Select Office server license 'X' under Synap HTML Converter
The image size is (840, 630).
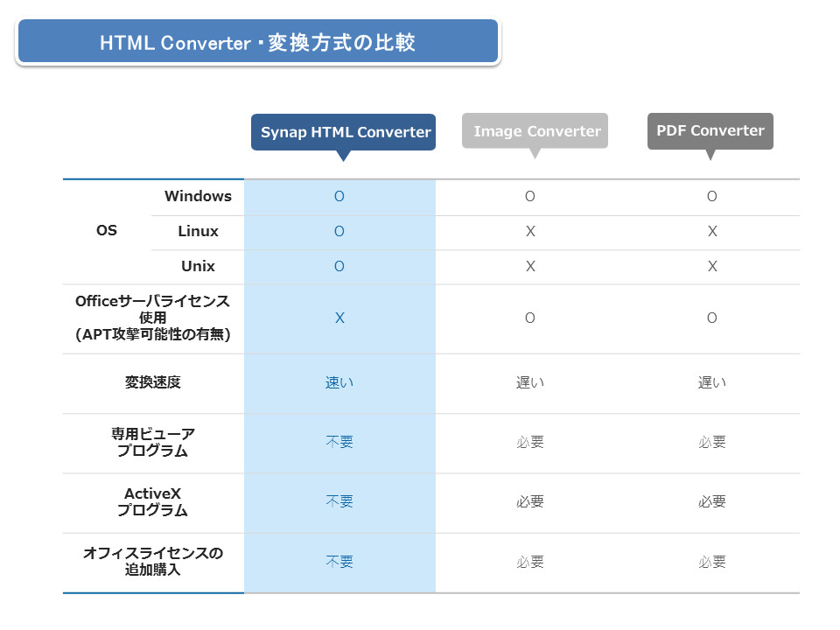[339, 318]
